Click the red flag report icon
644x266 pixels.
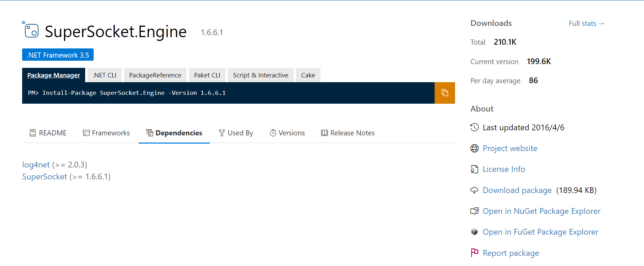(x=474, y=253)
